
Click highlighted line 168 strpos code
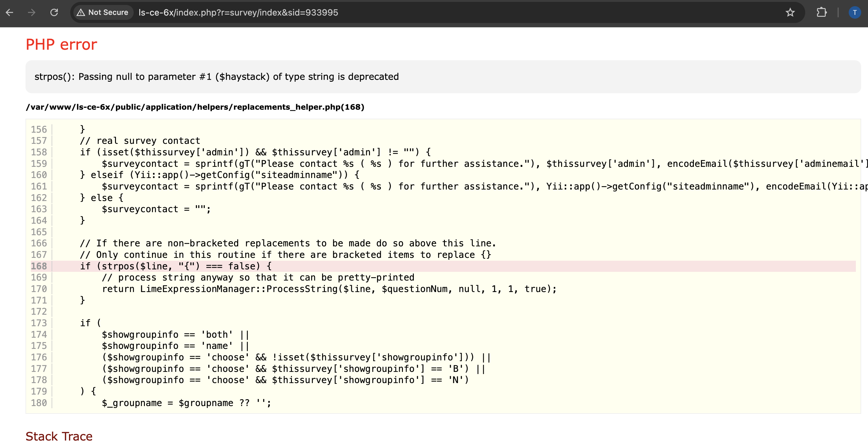click(x=176, y=266)
